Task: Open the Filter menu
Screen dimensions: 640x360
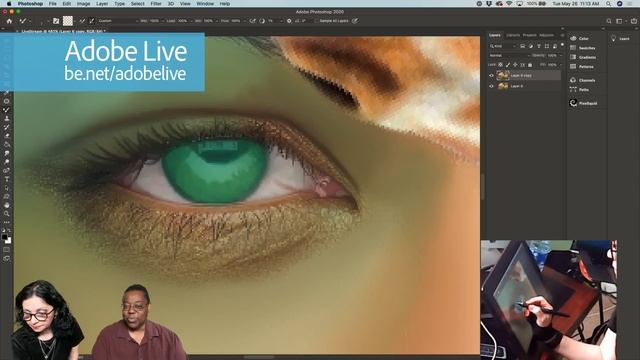Action: [x=156, y=4]
